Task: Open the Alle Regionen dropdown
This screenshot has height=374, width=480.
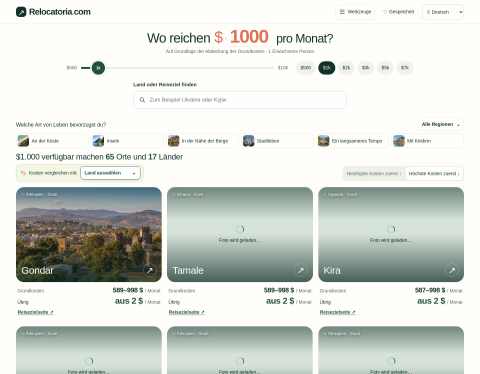Action: click(x=441, y=124)
